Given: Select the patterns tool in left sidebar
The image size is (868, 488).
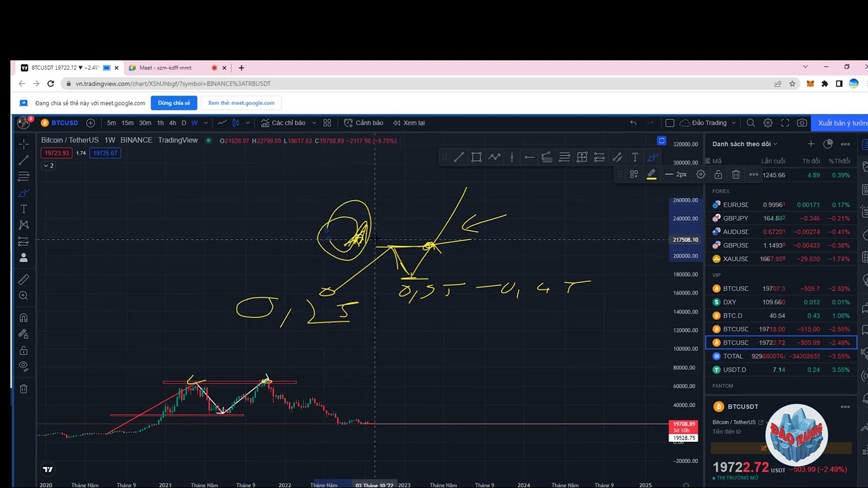Looking at the screenshot, I should point(24,224).
